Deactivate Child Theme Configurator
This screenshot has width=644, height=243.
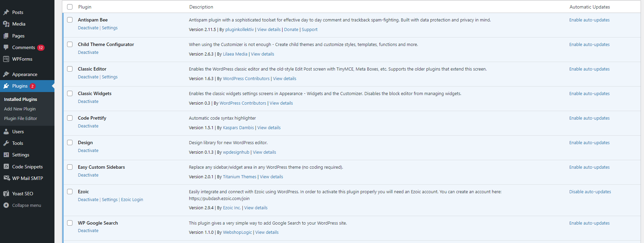tap(88, 52)
